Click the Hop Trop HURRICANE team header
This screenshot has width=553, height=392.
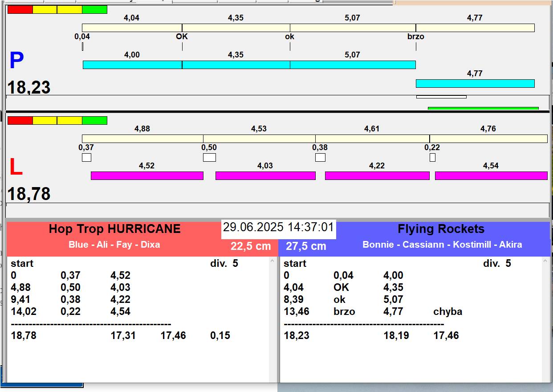pos(114,229)
